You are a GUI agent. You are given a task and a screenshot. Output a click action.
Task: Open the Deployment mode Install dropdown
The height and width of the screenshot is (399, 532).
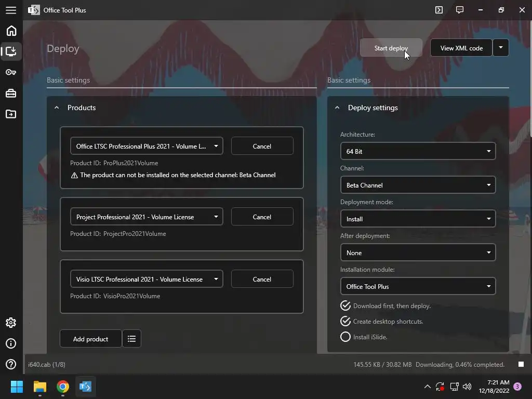pos(418,219)
